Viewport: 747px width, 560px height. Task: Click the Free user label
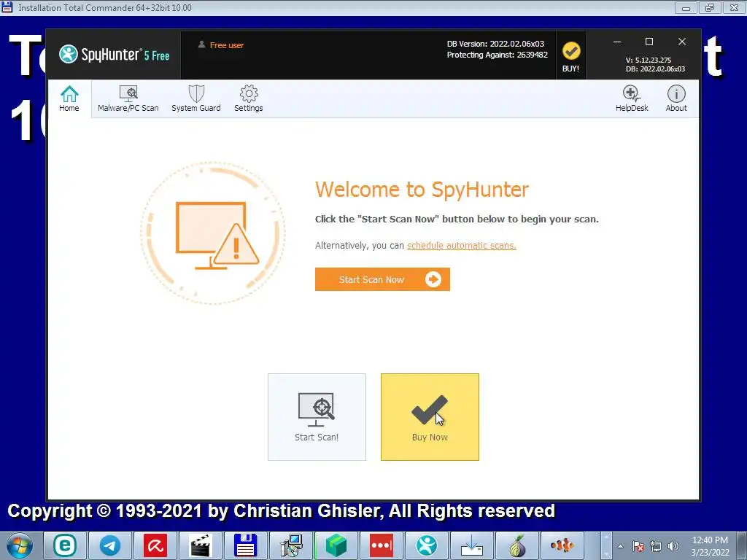coord(227,45)
